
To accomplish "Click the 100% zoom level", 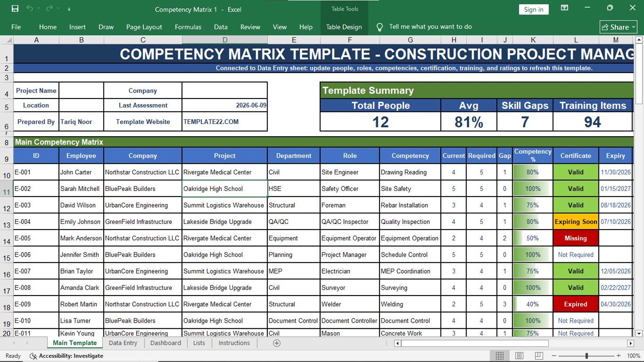I will 633,356.
